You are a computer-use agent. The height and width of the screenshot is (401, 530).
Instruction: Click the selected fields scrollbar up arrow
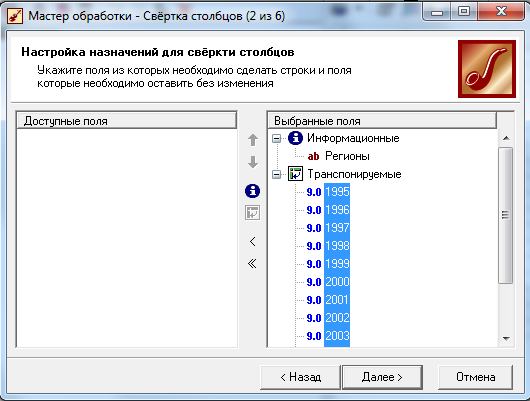click(x=506, y=138)
